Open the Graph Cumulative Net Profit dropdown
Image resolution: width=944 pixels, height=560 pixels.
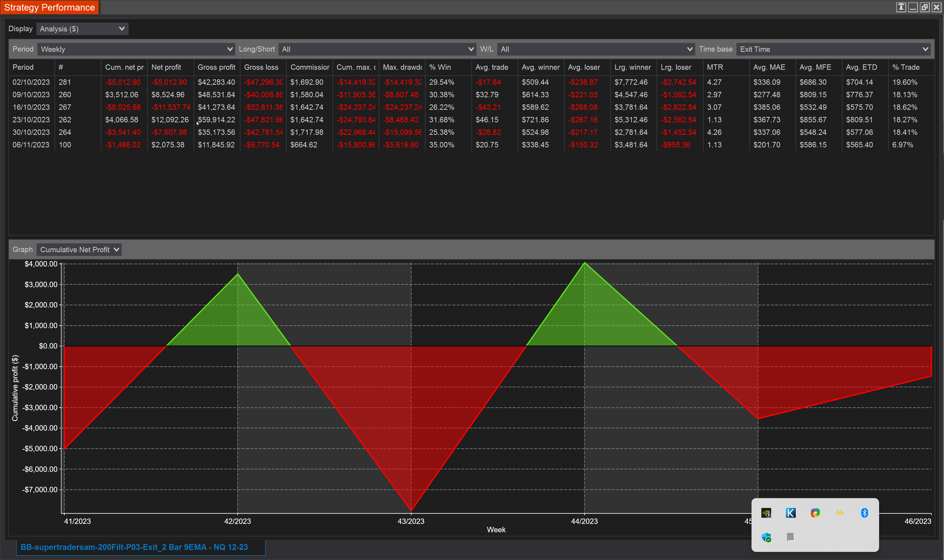click(79, 250)
